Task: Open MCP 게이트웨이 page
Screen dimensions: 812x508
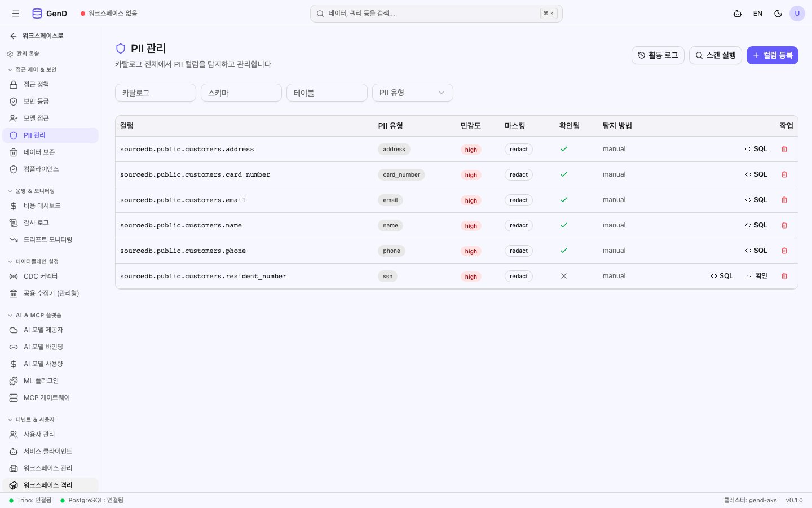Action: point(51,397)
